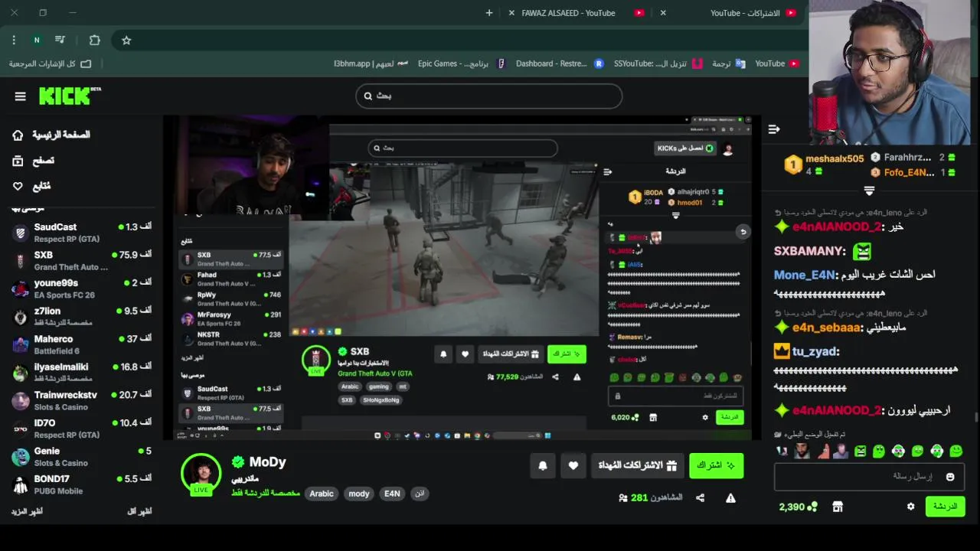The image size is (980, 551).
Task: Click the Kick search field
Action: [x=488, y=96]
